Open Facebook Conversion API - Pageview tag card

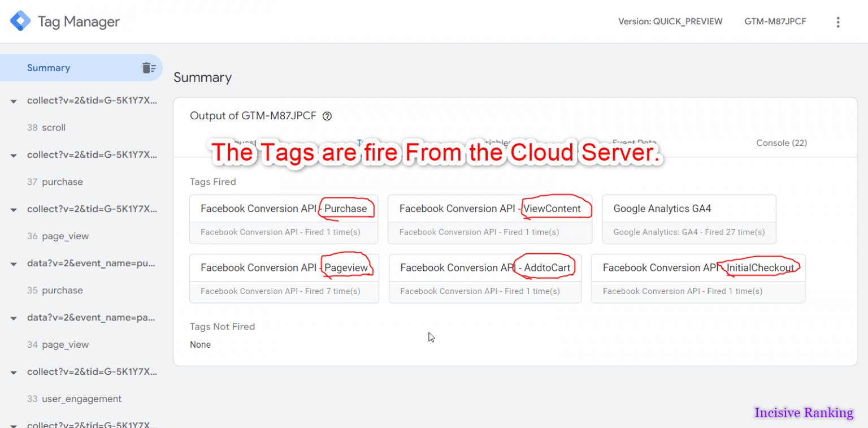[x=284, y=279]
